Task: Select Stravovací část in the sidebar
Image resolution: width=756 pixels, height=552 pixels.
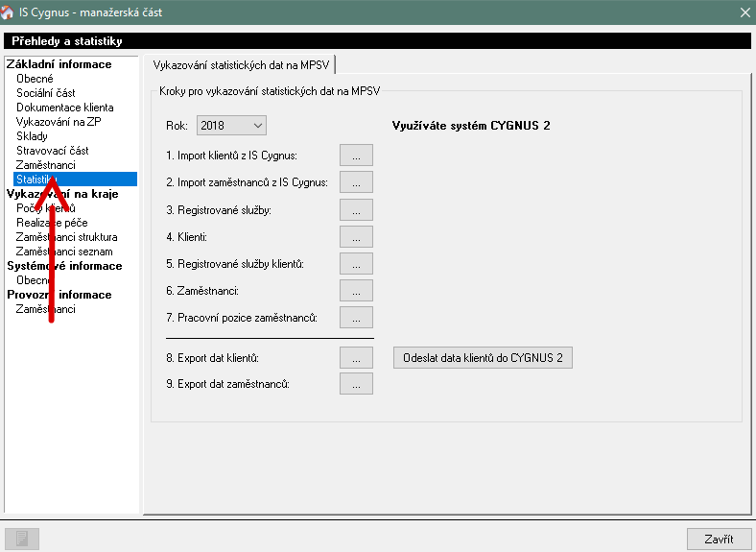Action: pyautogui.click(x=53, y=151)
